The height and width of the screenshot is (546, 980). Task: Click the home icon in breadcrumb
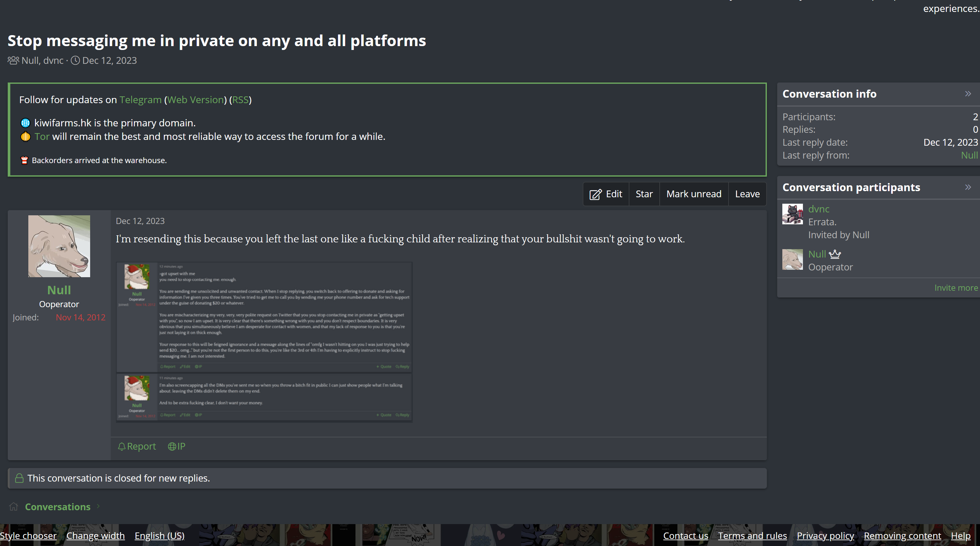coord(14,506)
